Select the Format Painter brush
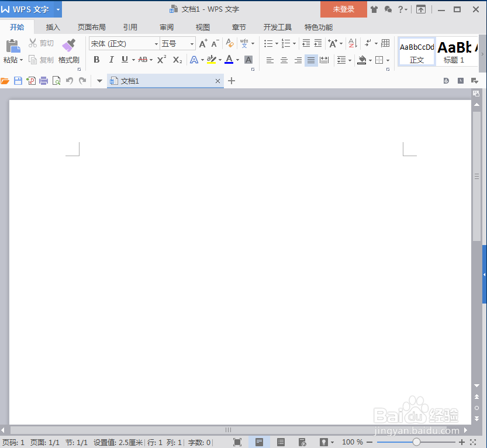This screenshot has width=487, height=448. (x=68, y=46)
